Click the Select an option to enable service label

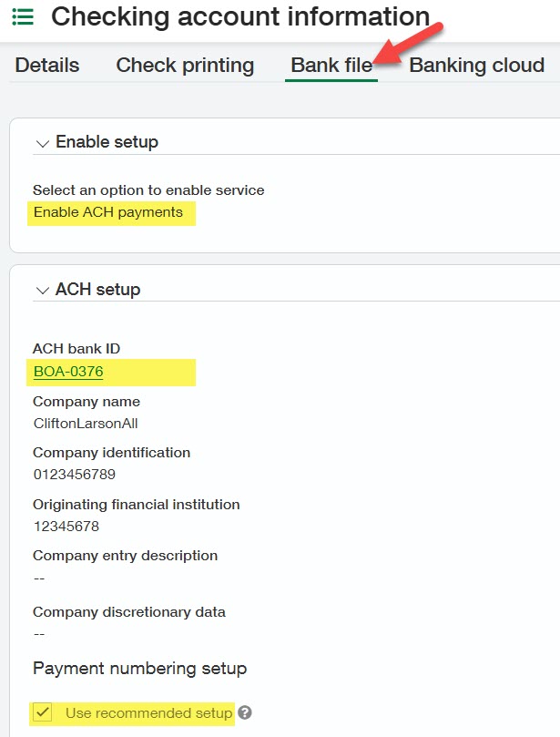148,189
